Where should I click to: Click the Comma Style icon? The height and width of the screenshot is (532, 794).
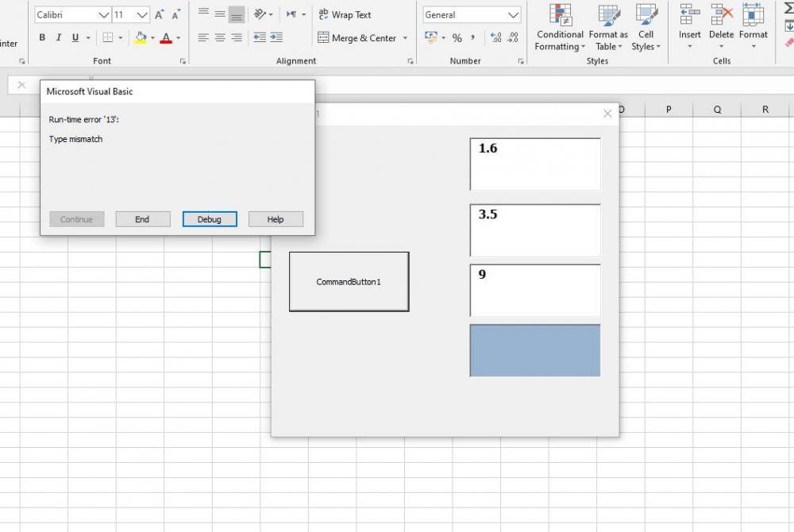473,38
